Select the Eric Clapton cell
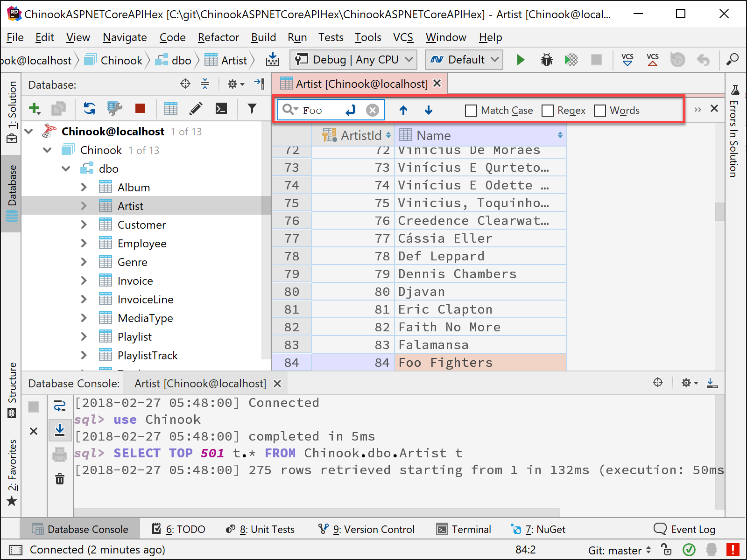747x560 pixels. point(480,309)
